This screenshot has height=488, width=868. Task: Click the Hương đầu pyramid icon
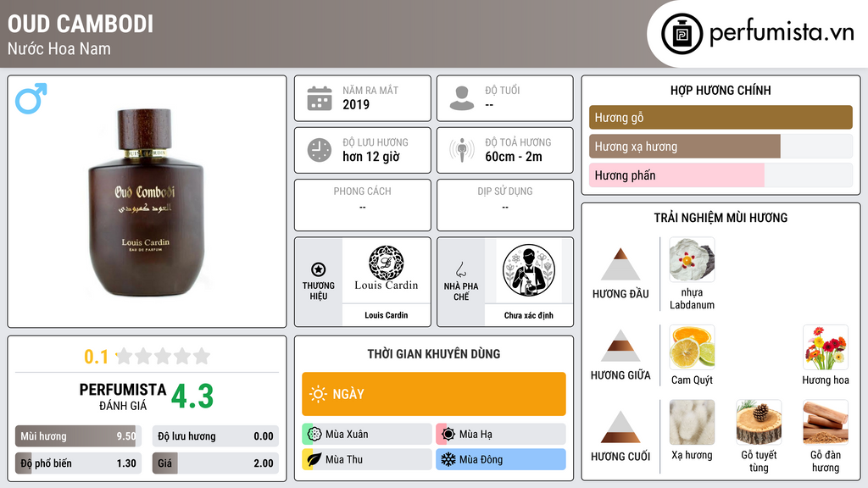620,264
